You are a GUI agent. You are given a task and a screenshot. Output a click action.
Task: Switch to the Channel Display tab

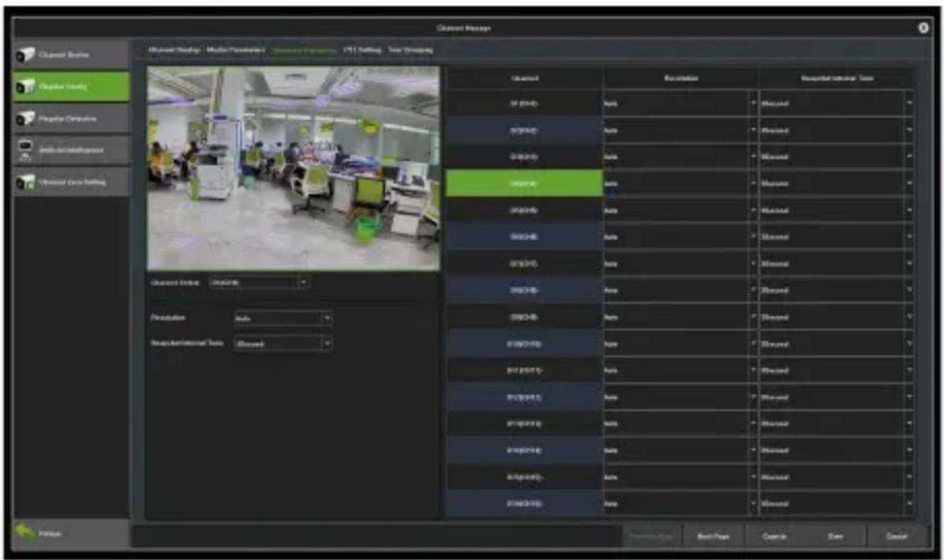pyautogui.click(x=174, y=50)
